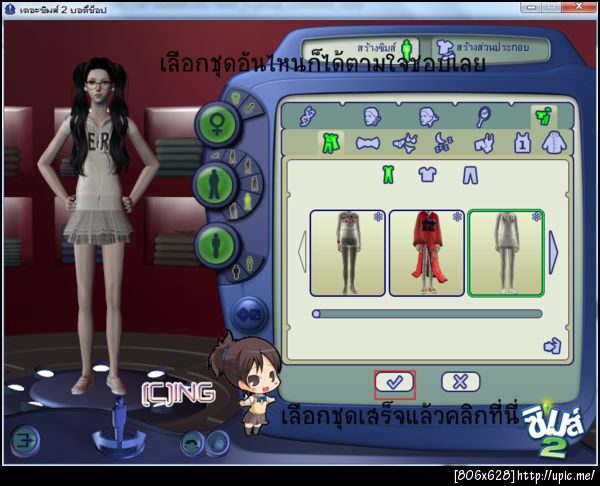This screenshot has height=486, width=600.
Task: Click the randomize dice button
Action: click(x=249, y=315)
